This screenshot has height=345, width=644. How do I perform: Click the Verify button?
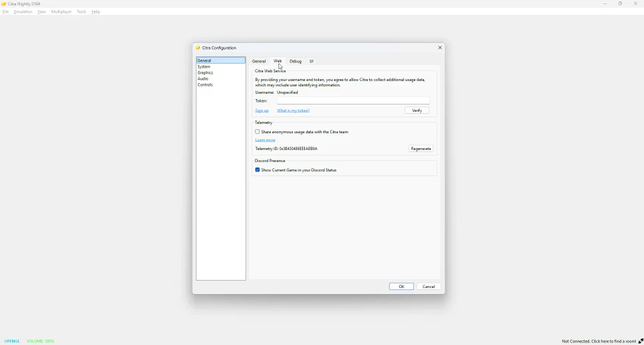click(x=417, y=111)
